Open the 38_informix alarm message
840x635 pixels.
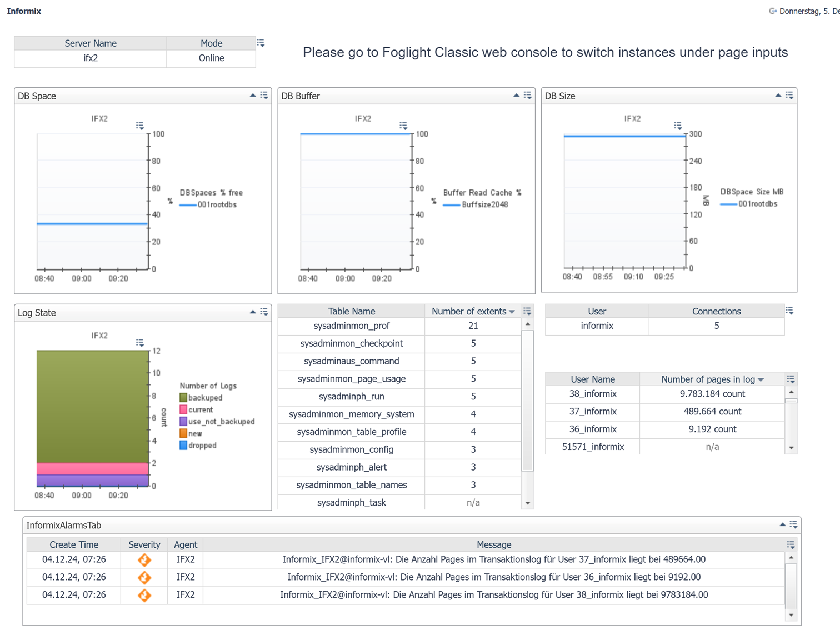493,595
